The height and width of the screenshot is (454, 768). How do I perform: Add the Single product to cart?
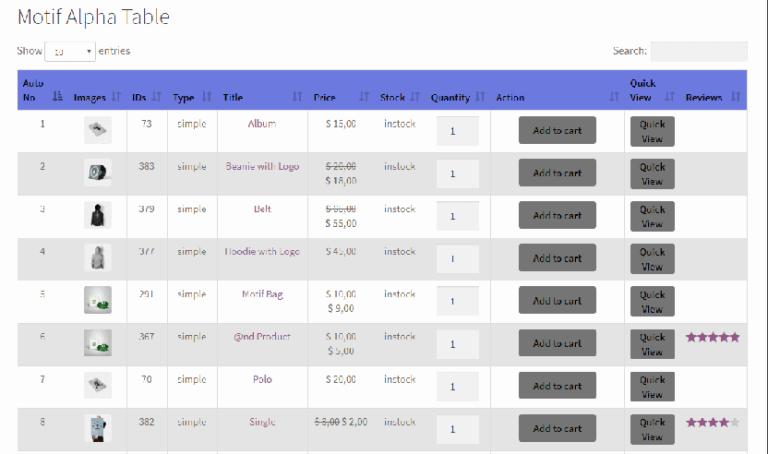click(557, 429)
